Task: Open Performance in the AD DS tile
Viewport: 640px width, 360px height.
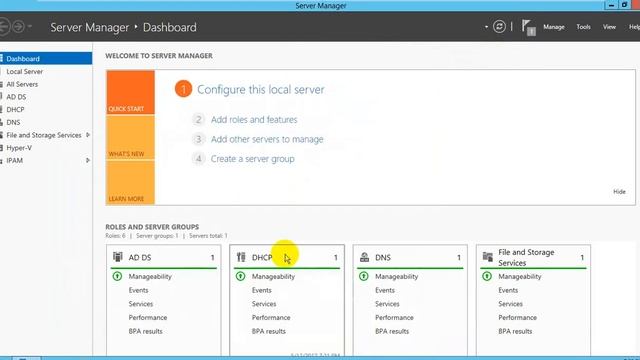Action: click(148, 318)
